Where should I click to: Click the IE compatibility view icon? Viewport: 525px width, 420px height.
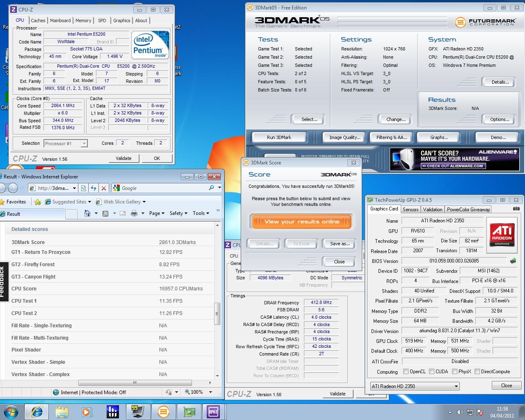(83, 188)
